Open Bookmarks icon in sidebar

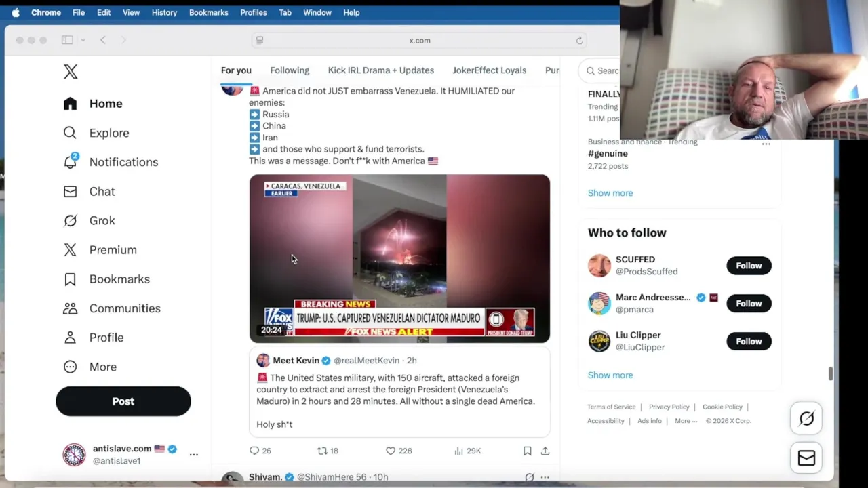click(x=70, y=279)
